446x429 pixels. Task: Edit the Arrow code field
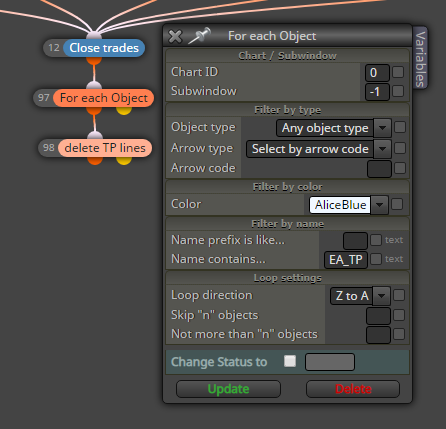click(379, 169)
